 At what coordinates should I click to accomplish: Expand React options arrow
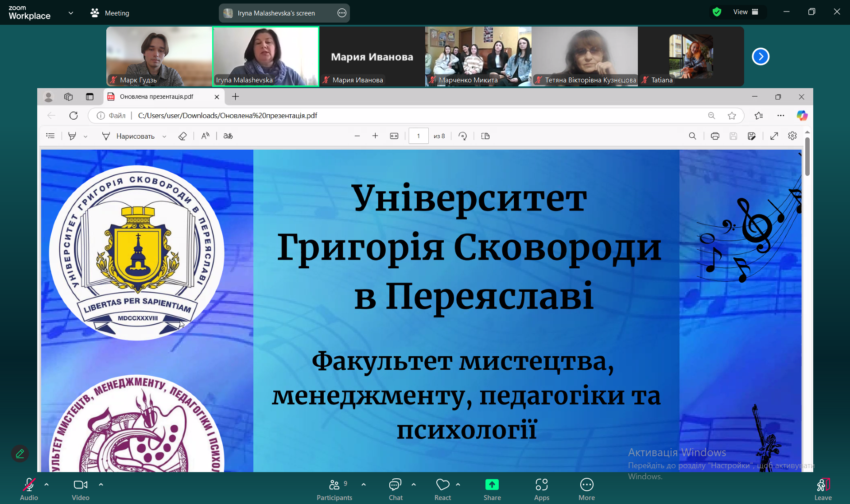pyautogui.click(x=458, y=485)
